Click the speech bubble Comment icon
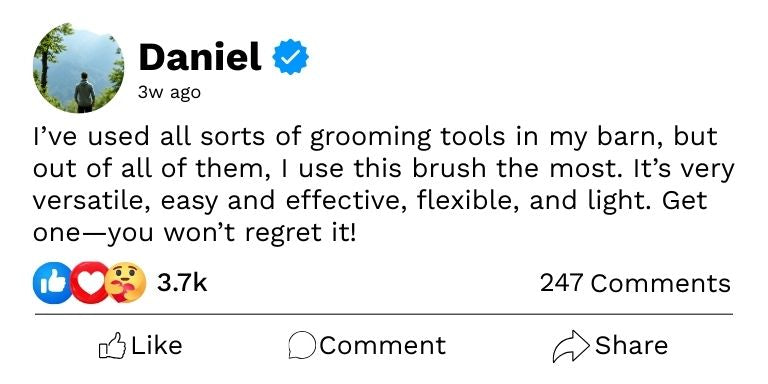The height and width of the screenshot is (384, 768). (302, 346)
